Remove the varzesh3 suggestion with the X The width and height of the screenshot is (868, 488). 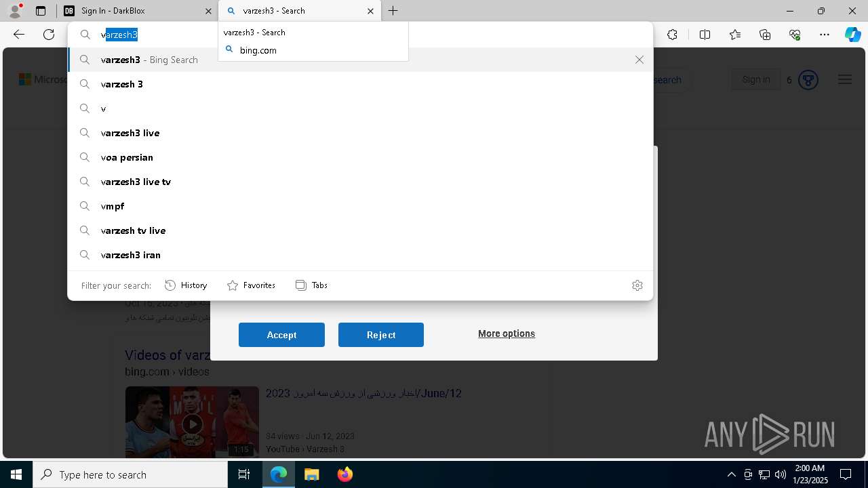639,60
